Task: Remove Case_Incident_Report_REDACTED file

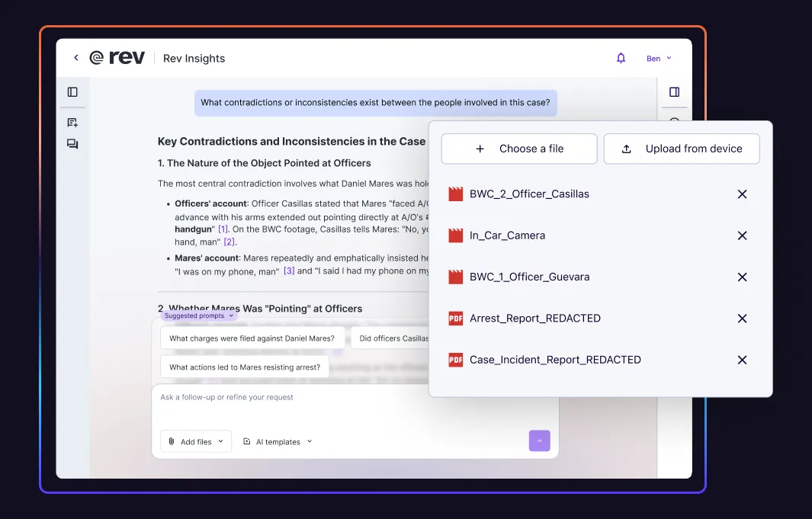Action: coord(742,360)
